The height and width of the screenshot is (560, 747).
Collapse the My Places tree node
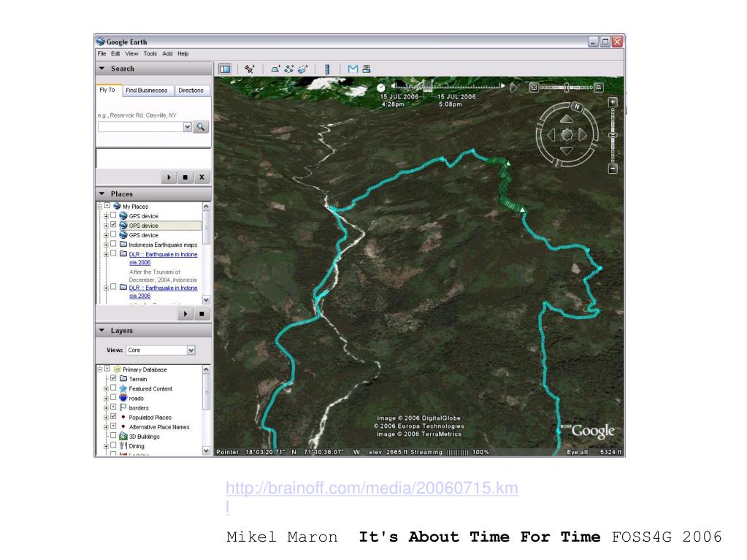tap(99, 206)
